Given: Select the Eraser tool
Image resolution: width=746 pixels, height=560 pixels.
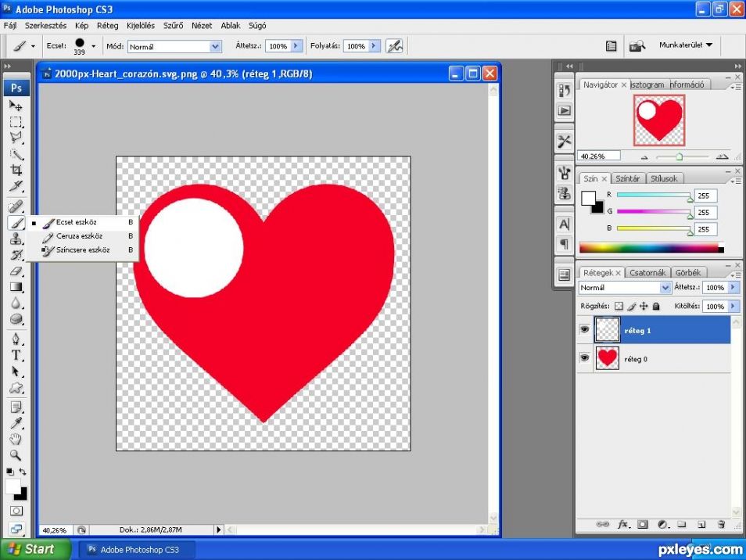Looking at the screenshot, I should click(16, 271).
